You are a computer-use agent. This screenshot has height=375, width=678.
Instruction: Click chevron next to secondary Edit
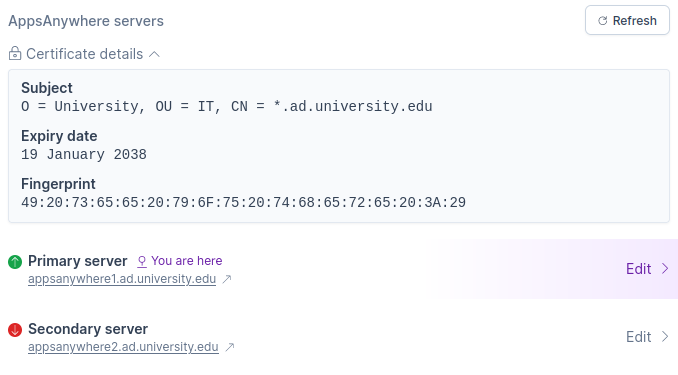click(x=665, y=337)
